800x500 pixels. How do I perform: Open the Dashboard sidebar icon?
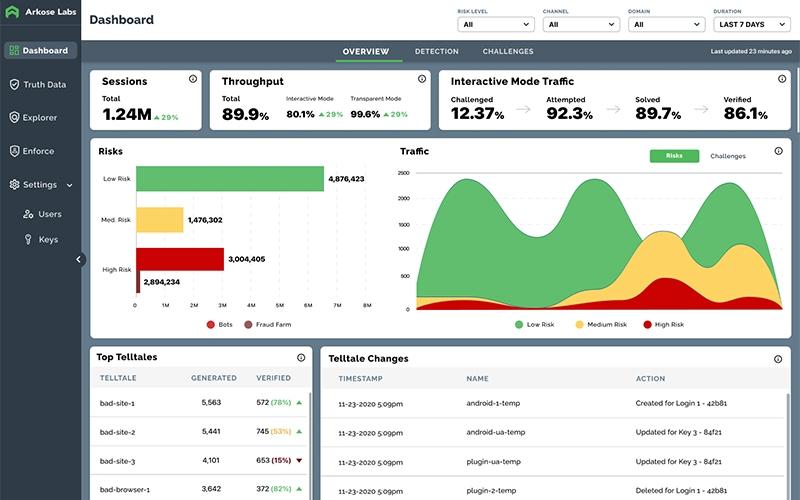tap(14, 51)
